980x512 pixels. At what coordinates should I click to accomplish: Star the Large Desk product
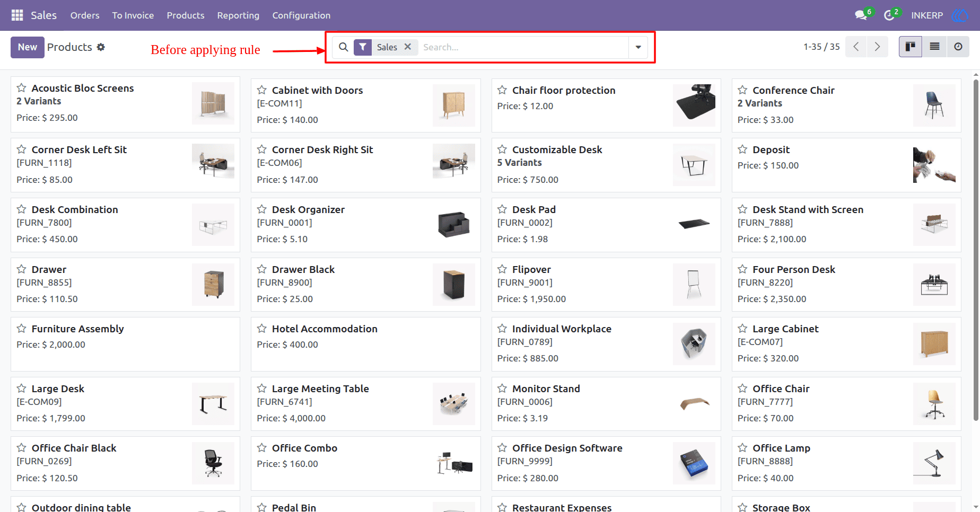point(22,389)
